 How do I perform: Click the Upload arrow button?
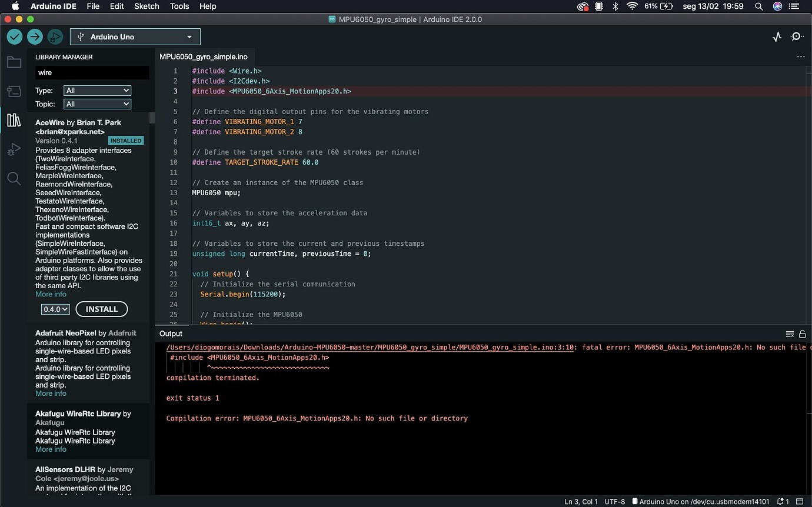[x=35, y=37]
